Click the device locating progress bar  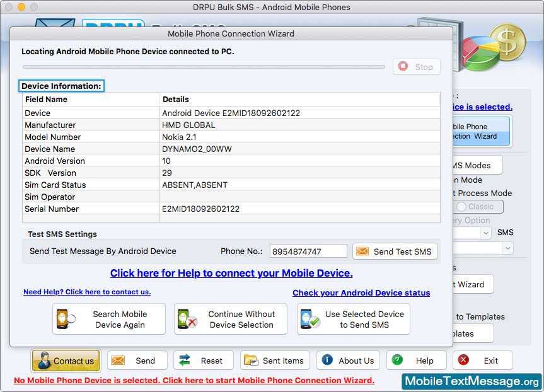coord(204,66)
